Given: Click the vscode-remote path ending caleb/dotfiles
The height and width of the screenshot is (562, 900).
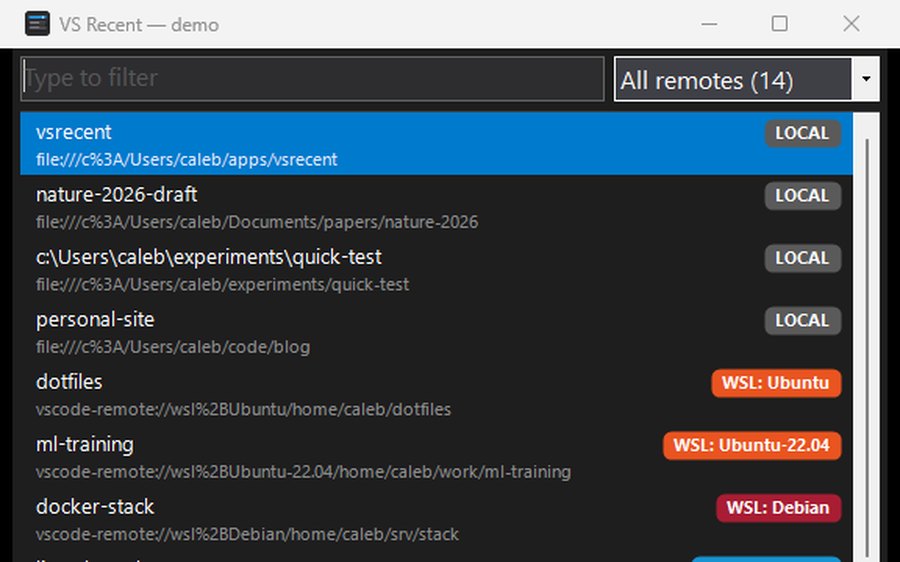Looking at the screenshot, I should (x=243, y=410).
